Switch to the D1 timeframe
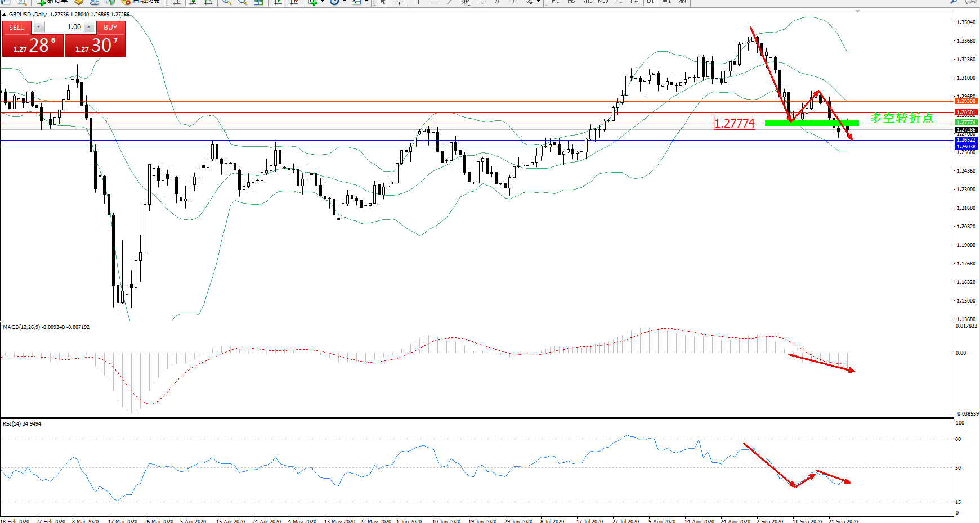Image resolution: width=980 pixels, height=523 pixels. point(650,2)
